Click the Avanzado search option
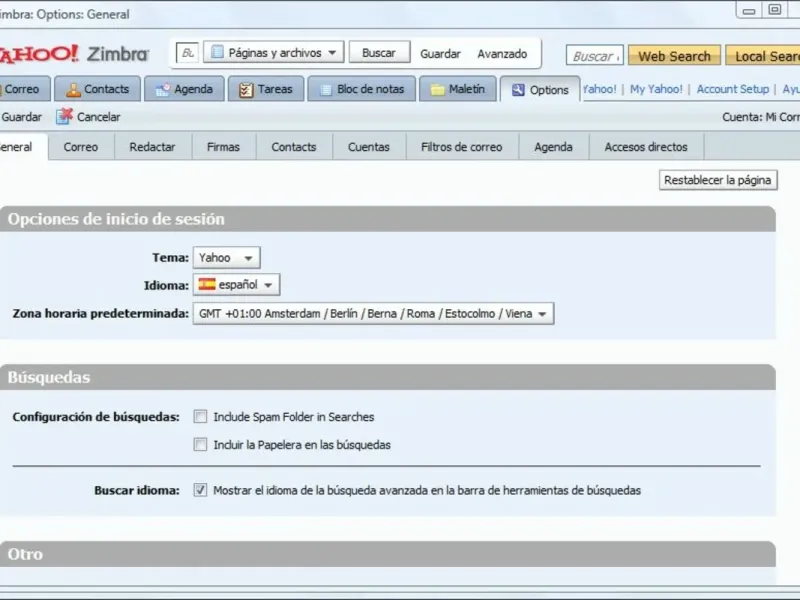 [502, 54]
